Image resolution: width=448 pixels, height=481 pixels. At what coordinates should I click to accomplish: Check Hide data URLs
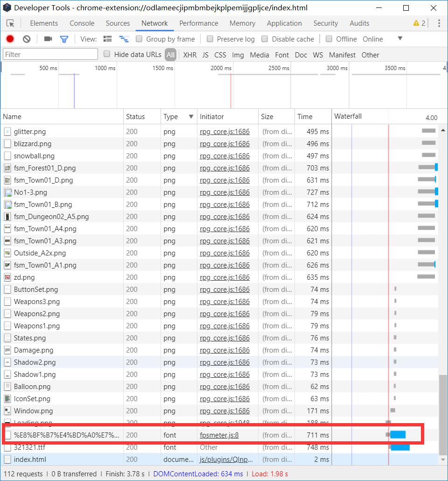pos(107,54)
